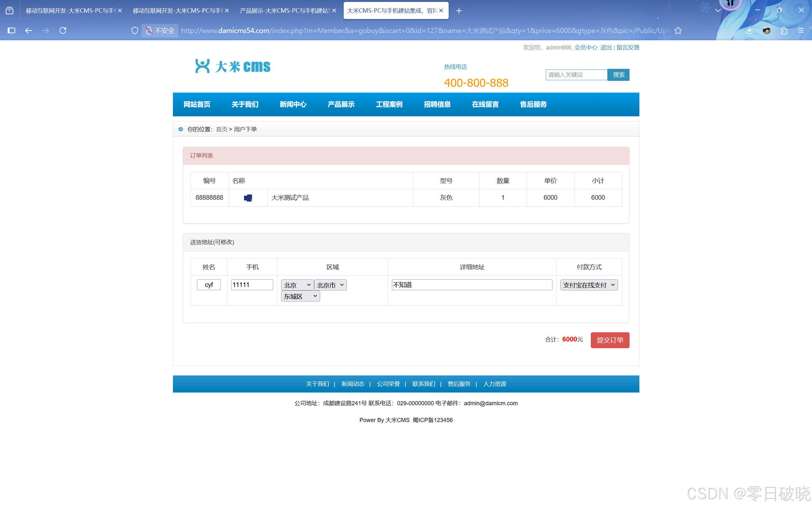Switch to the 产品展示 browser tab
Viewport: 812px width, 507px height.
tap(285, 11)
